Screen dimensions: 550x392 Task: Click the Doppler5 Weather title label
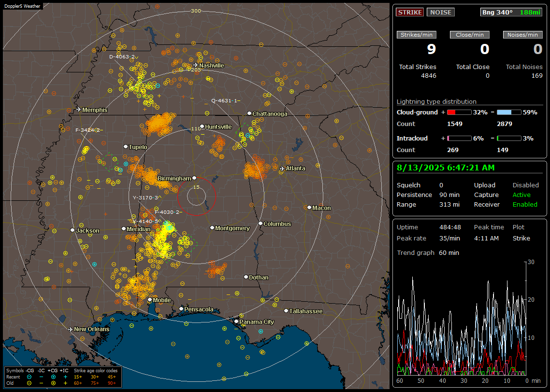click(x=22, y=6)
